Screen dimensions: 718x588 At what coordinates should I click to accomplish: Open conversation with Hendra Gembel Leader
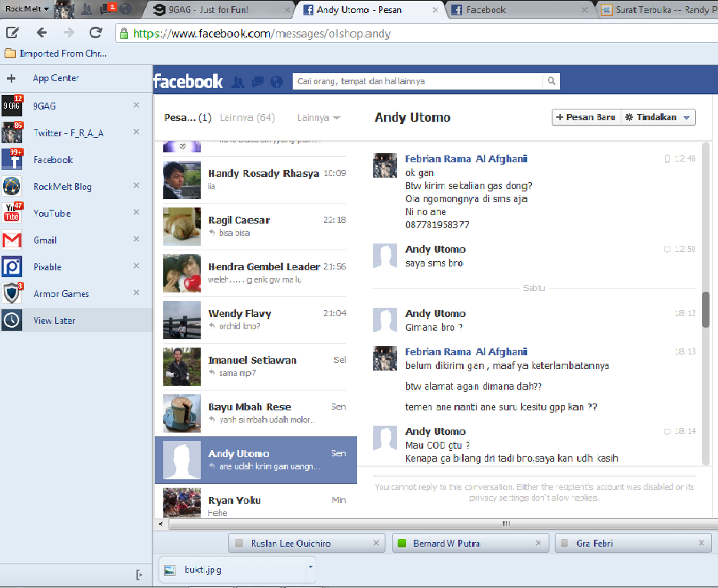coord(254,273)
